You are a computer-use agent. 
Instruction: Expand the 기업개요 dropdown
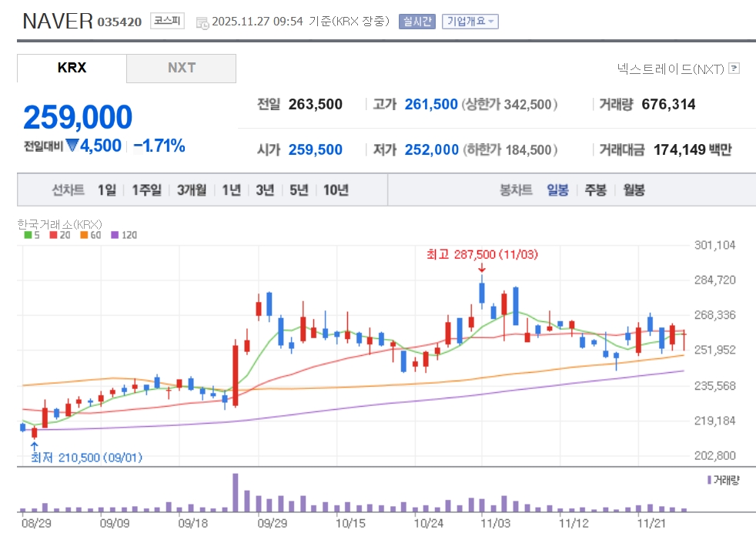[x=470, y=22]
